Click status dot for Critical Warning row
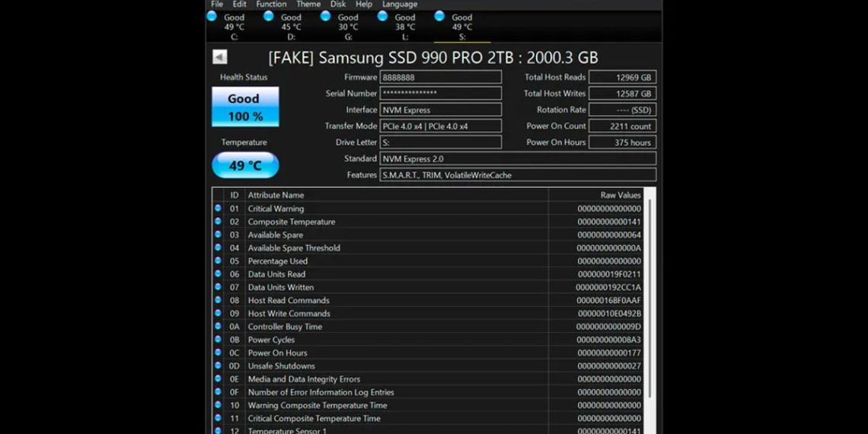 218,208
